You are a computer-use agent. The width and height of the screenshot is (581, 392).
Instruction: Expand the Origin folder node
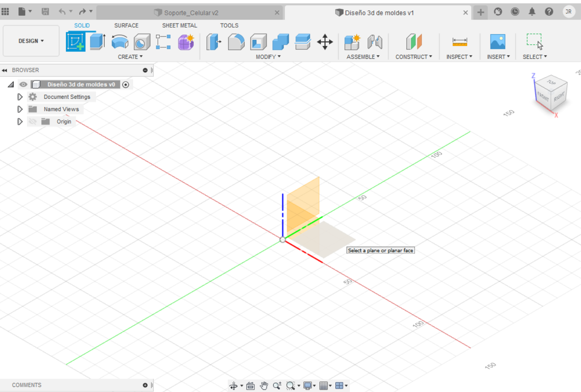(20, 122)
